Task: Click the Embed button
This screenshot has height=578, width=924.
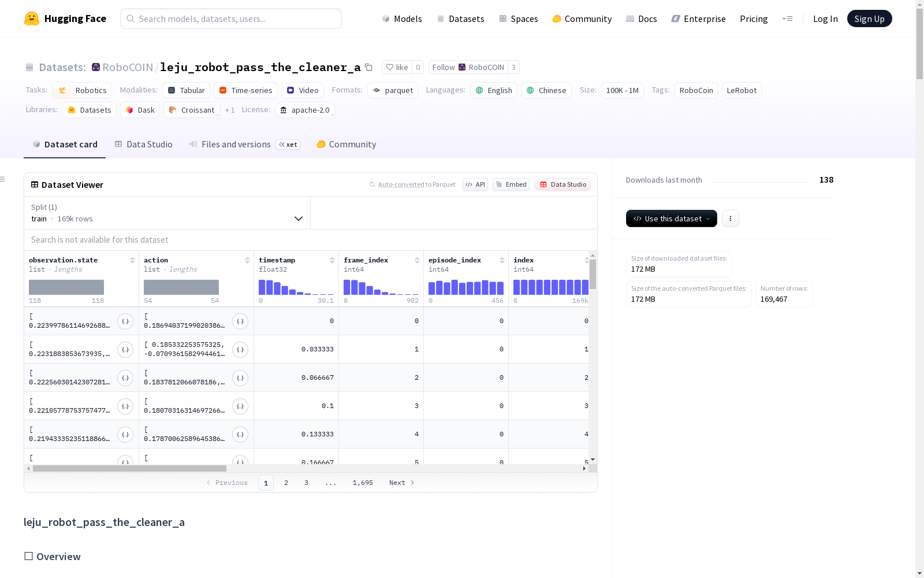Action: pos(511,184)
